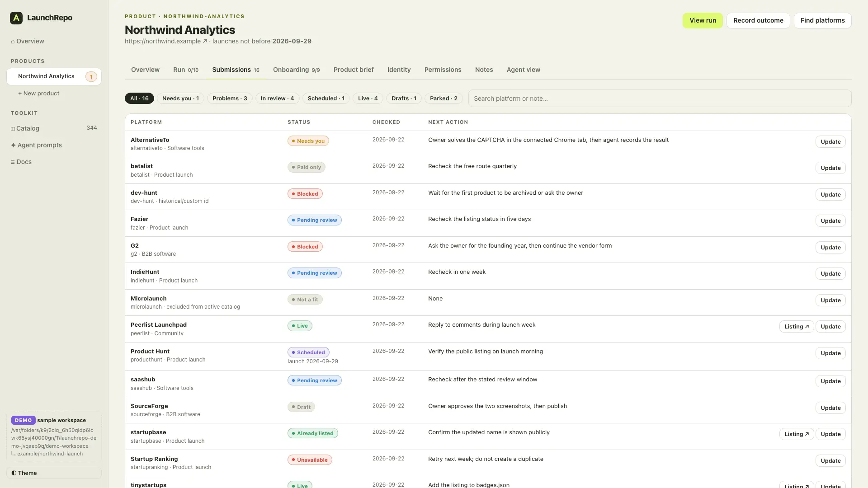
Task: Click Update for Product Hunt row
Action: pos(830,353)
